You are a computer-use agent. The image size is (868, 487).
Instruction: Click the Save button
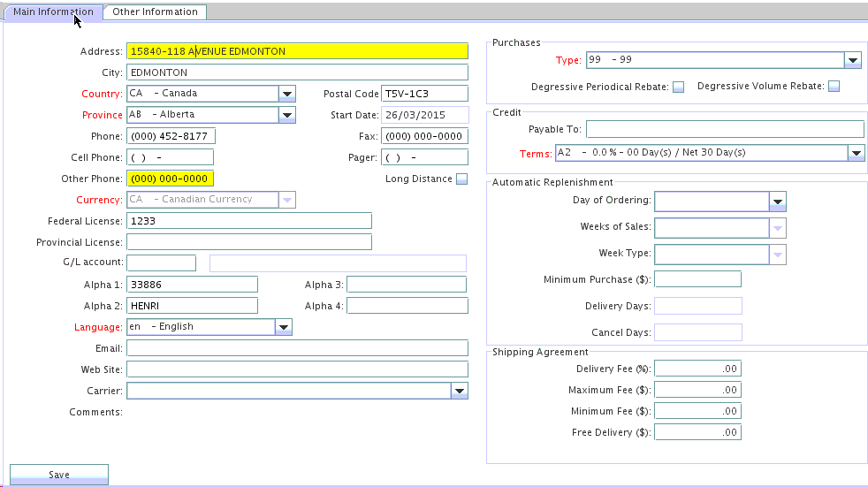(59, 475)
